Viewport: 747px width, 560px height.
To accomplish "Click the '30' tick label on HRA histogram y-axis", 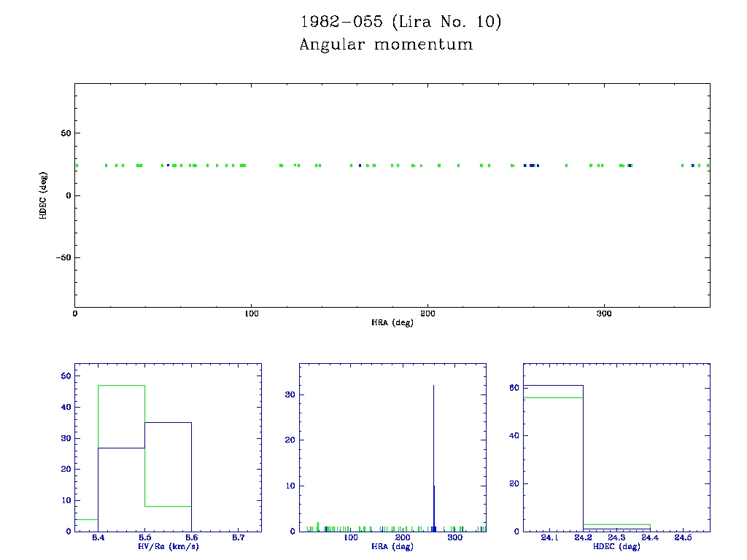I will coord(290,395).
